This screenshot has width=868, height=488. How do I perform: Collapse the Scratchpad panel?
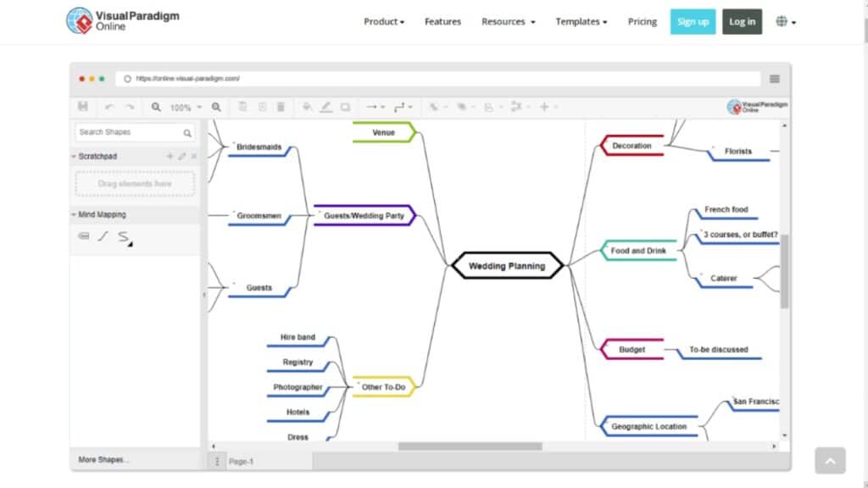pos(71,156)
